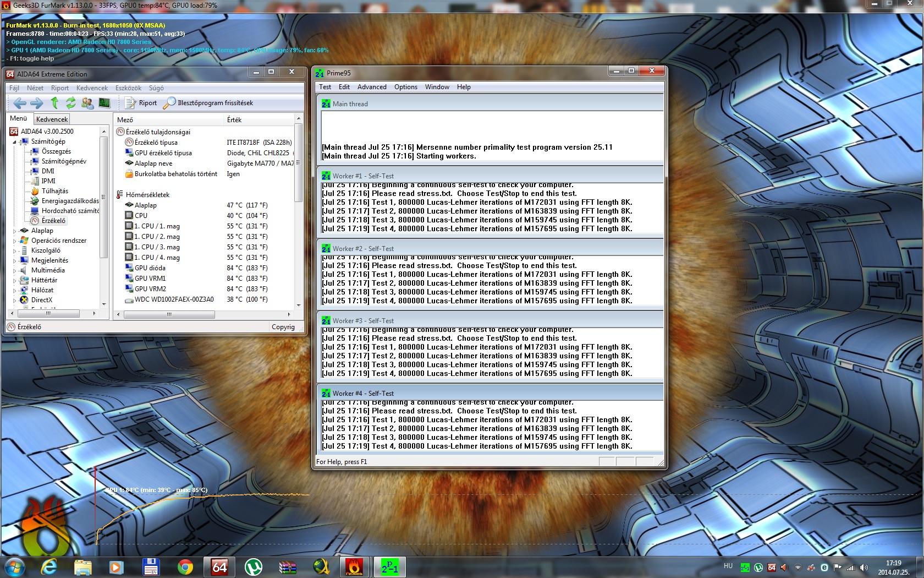Open uTorrent from the taskbar

(253, 566)
